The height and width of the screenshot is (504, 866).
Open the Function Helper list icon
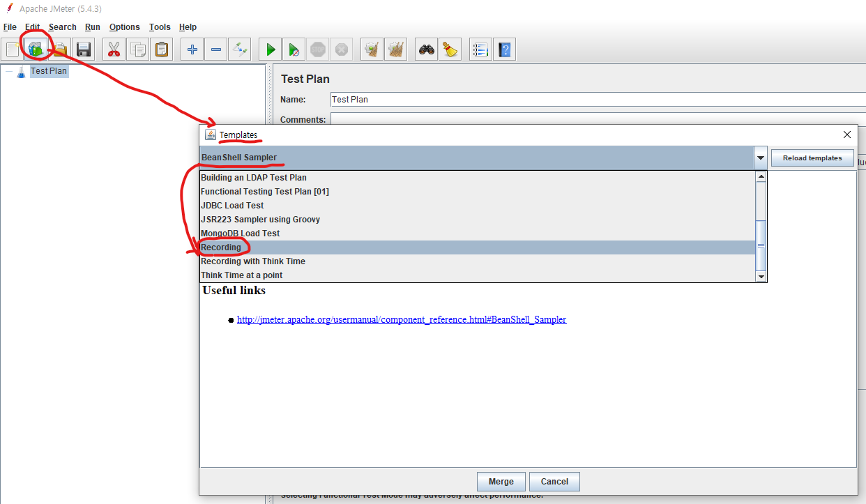(481, 49)
